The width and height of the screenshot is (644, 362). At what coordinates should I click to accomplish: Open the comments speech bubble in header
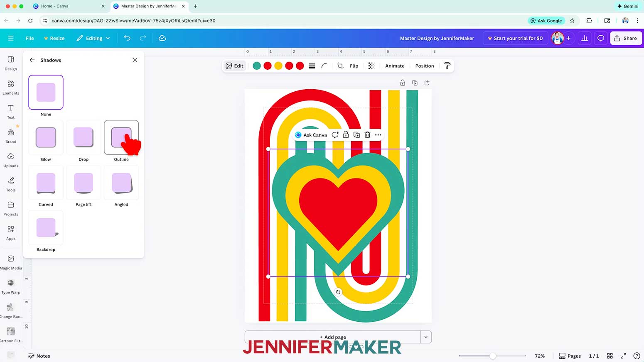tap(601, 38)
